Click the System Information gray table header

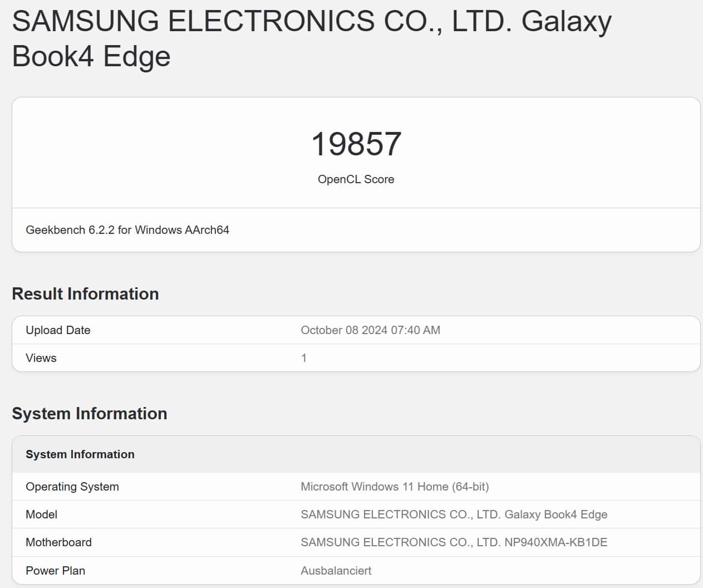[x=80, y=454]
